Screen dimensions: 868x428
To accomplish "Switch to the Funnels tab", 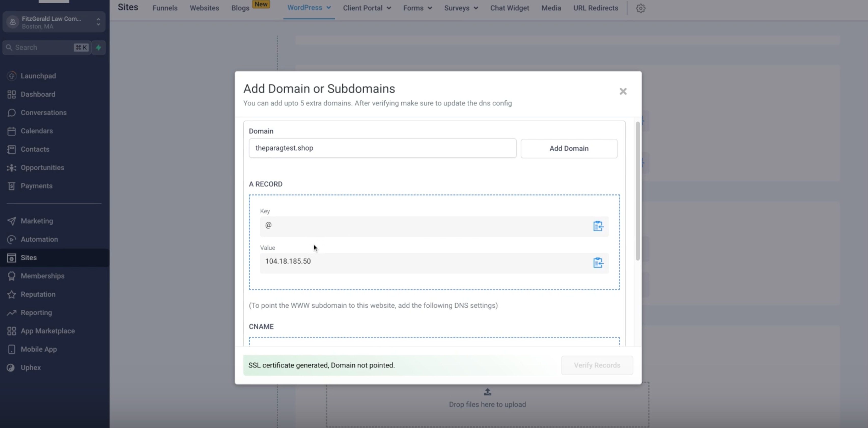I will 165,8.
